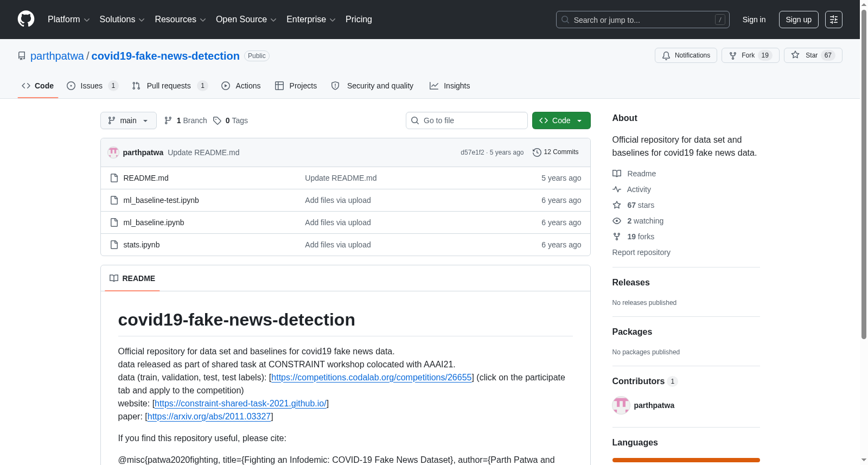Click the file icon next to ml_baseline.ipynb
This screenshot has width=868, height=465.
114,222
